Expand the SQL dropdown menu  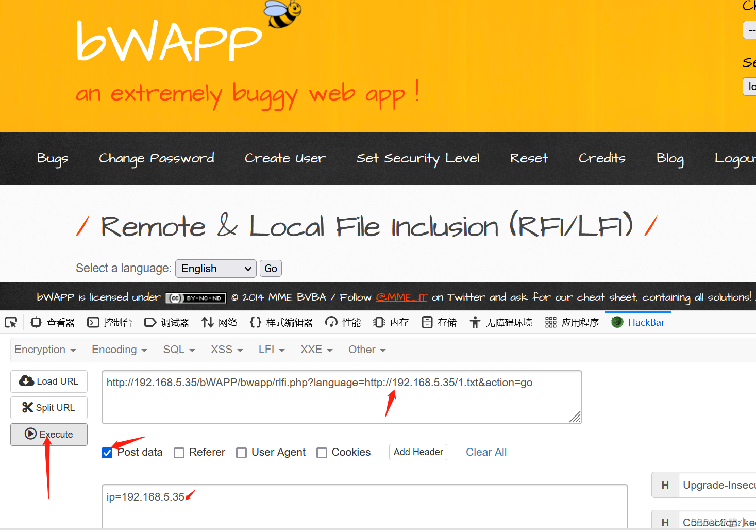(179, 350)
